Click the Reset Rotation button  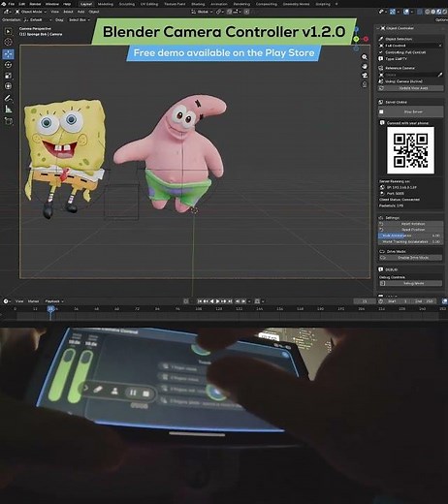[x=410, y=224]
